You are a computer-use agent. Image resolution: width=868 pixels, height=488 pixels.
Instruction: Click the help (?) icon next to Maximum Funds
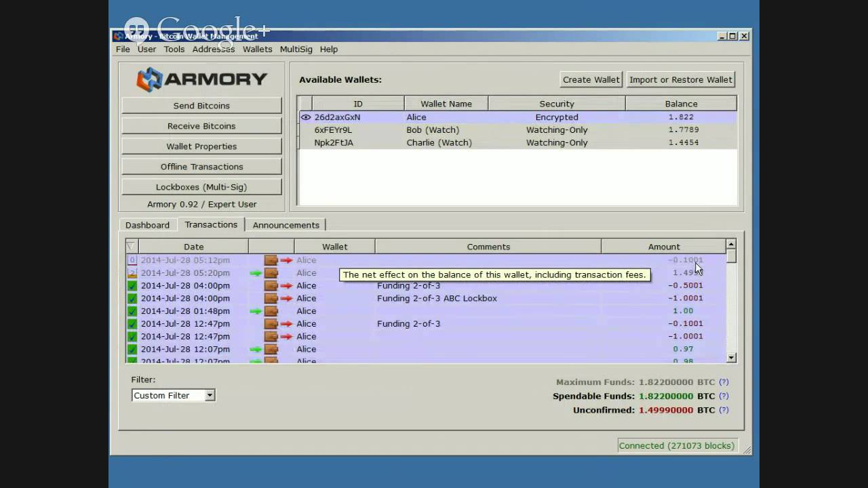click(x=724, y=382)
